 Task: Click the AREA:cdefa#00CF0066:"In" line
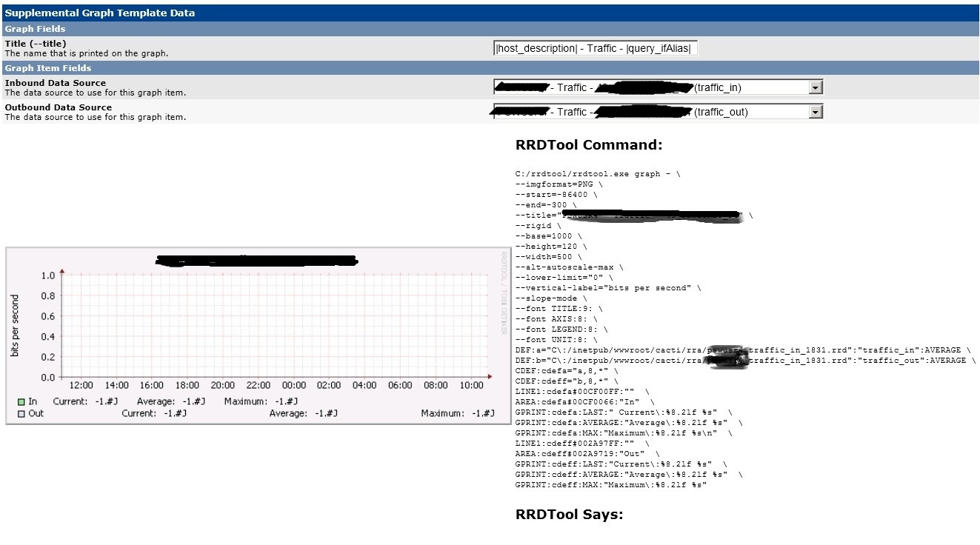click(585, 401)
